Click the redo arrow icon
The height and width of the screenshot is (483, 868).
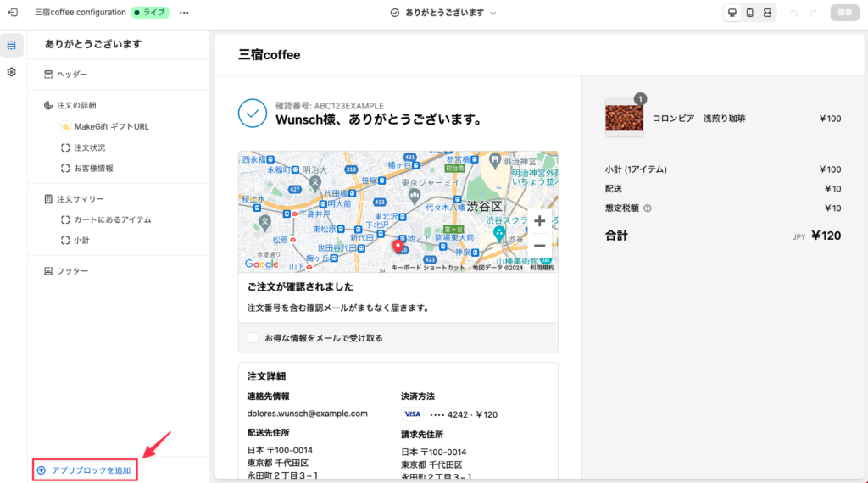[813, 13]
